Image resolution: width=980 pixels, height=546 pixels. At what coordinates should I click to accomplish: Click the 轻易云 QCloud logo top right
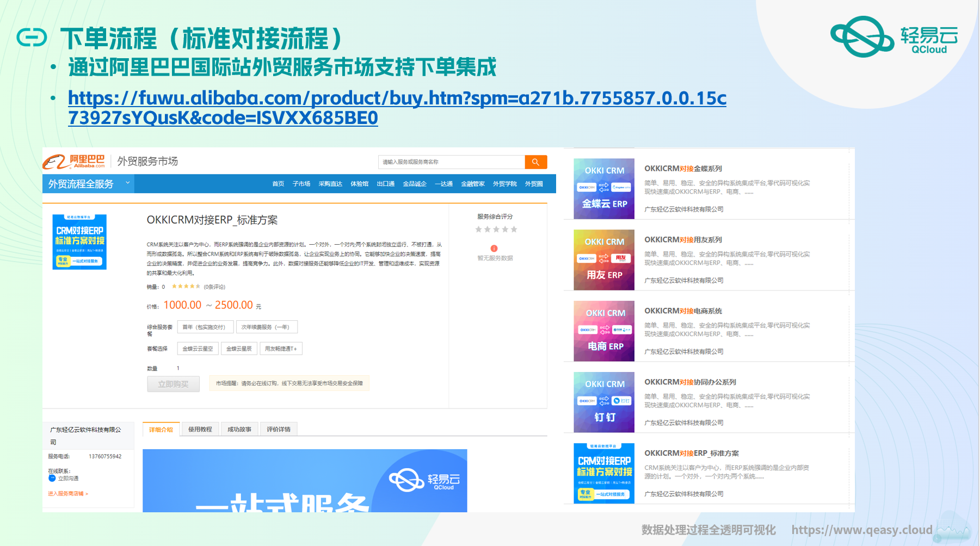(x=894, y=36)
